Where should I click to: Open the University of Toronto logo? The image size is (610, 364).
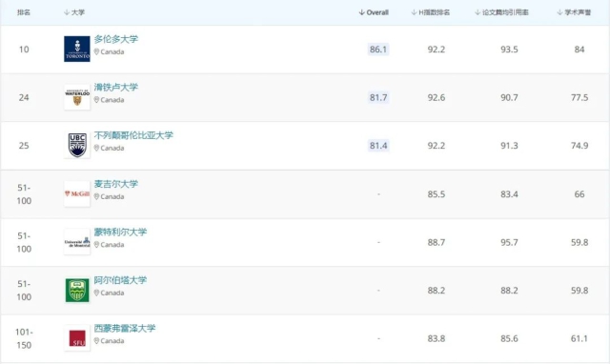[77, 49]
